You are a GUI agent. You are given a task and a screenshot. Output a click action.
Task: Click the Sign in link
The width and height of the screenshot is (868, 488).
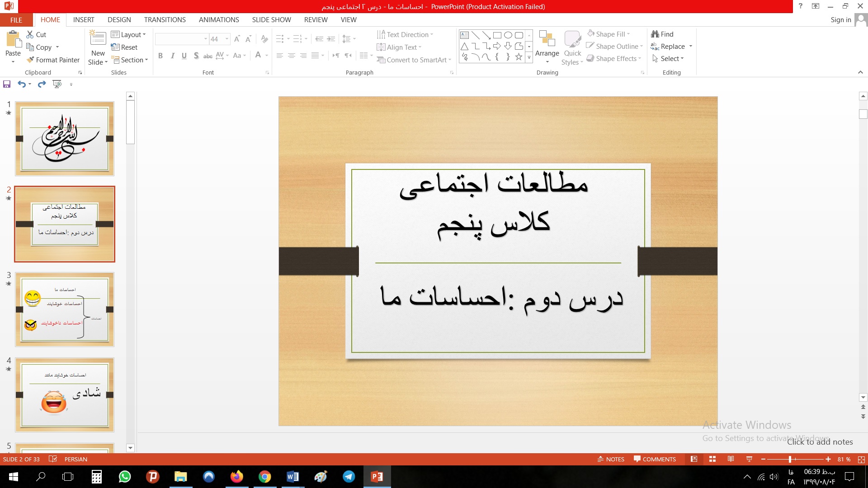[840, 20]
